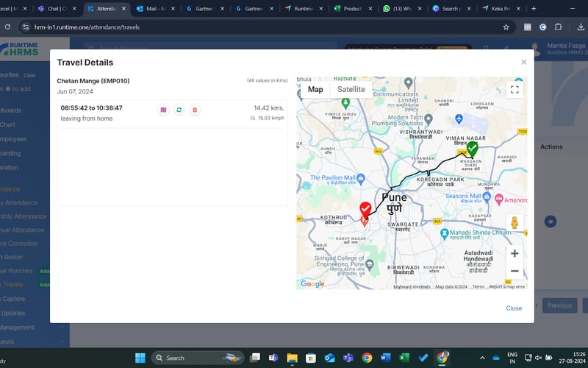Switch to the Mail browser tab
The height and width of the screenshot is (368, 588).
pos(156,9)
